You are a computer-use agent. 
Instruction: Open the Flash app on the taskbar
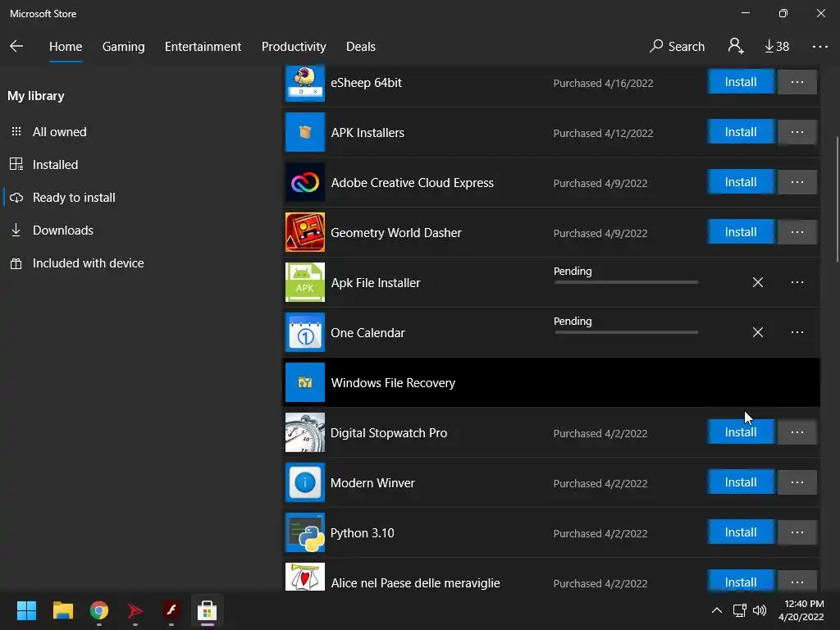tap(171, 610)
